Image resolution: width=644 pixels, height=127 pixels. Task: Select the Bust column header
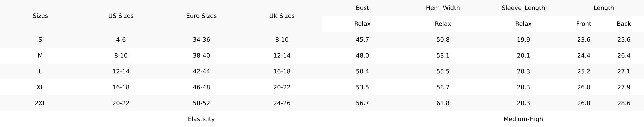[x=362, y=8]
